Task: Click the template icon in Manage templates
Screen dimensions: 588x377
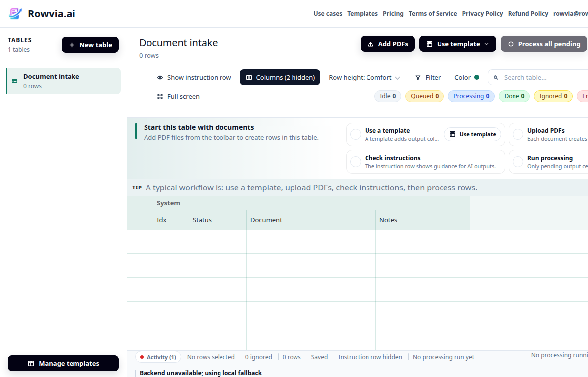Action: (x=31, y=364)
